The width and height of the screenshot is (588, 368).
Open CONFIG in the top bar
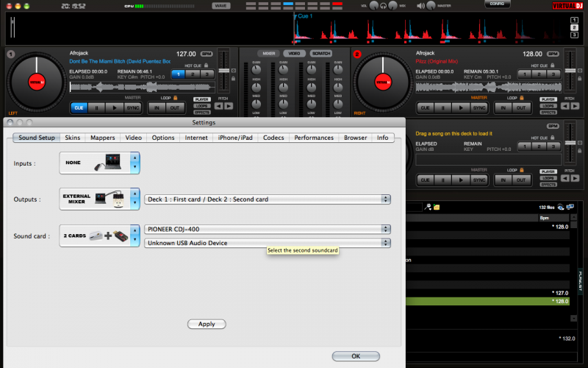497,4
